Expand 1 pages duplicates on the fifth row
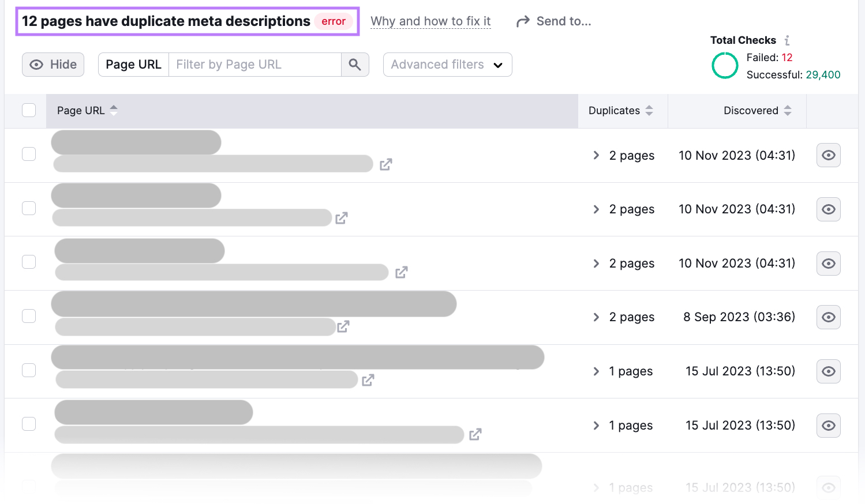This screenshot has height=504, width=865. tap(597, 371)
